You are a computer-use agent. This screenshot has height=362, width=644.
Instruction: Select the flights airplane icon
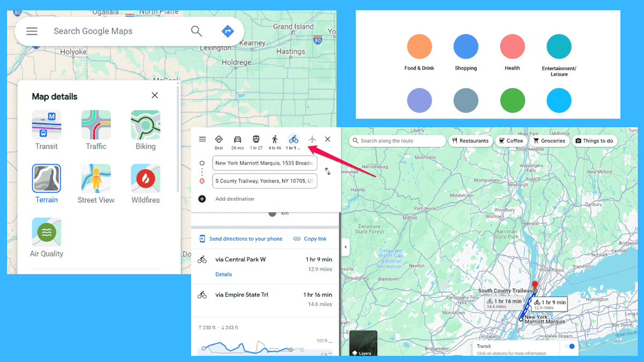click(x=312, y=139)
